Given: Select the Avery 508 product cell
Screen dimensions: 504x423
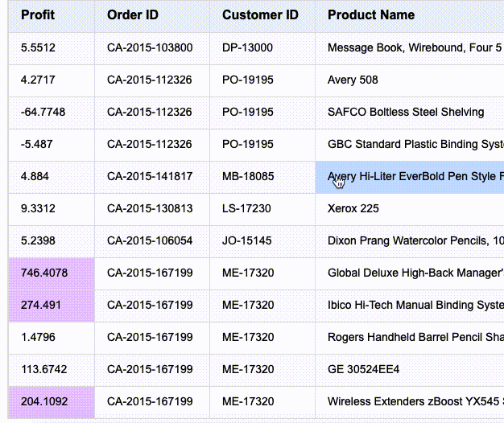Looking at the screenshot, I should (353, 80).
